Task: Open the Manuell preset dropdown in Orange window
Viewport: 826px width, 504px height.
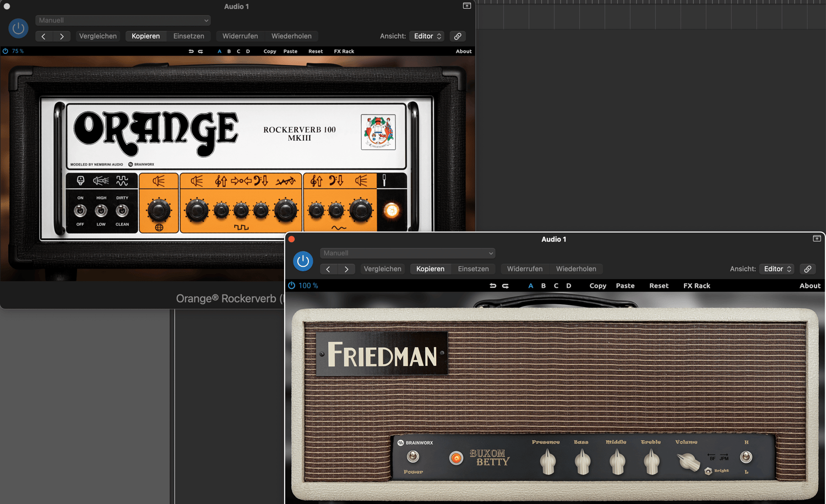Action: pyautogui.click(x=123, y=20)
